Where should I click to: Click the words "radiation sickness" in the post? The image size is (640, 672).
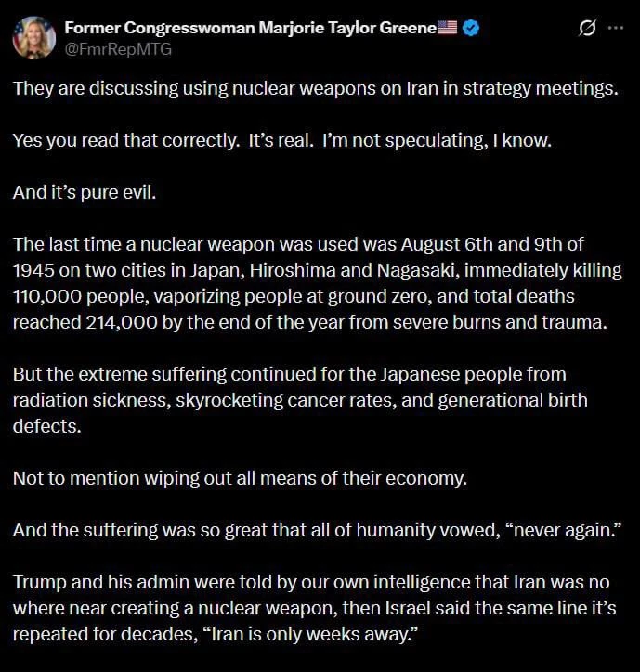(x=91, y=400)
